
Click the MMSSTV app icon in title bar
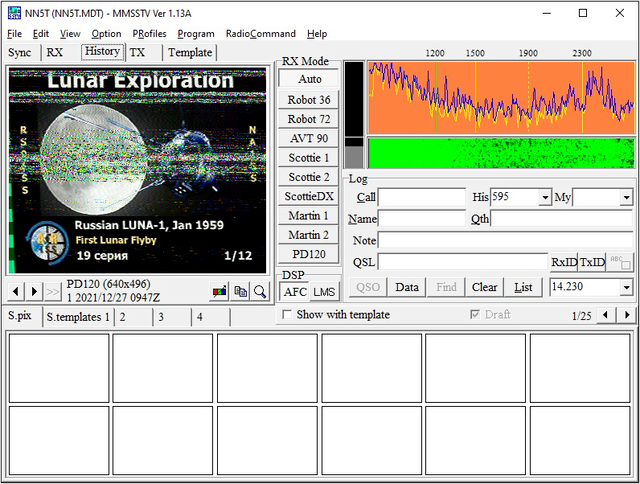pos(14,13)
